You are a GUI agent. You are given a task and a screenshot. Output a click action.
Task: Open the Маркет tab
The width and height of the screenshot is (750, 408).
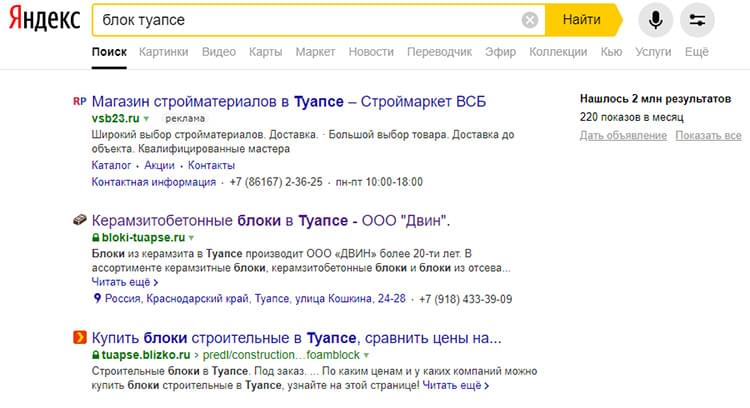click(315, 52)
